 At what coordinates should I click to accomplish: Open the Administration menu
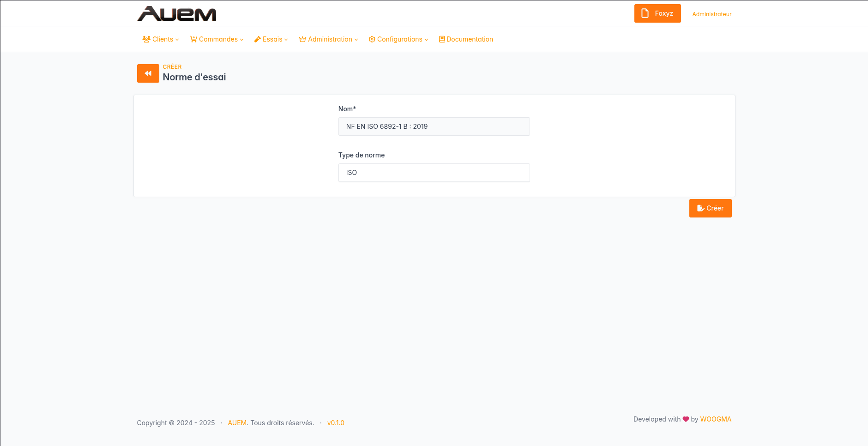click(x=330, y=39)
